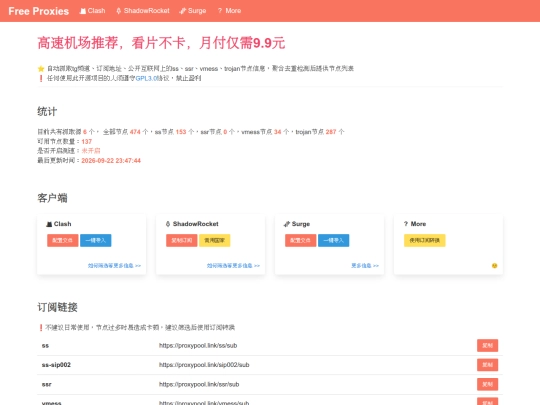Viewport: 540px width, 405px height.
Task: Copy the ss-sip002 subscription link
Action: pyautogui.click(x=487, y=365)
